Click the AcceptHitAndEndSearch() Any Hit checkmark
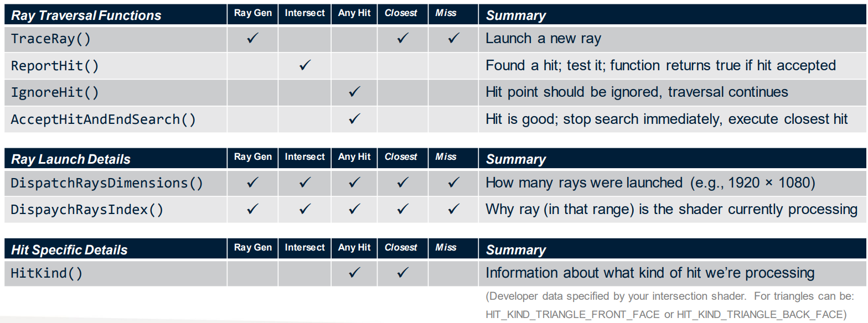868x323 pixels. click(355, 118)
